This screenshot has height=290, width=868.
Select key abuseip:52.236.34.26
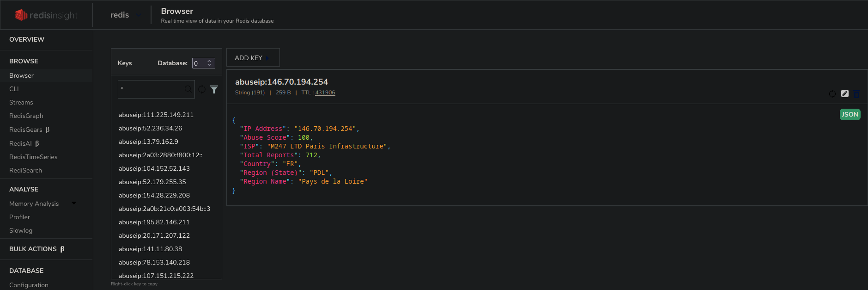(x=150, y=128)
